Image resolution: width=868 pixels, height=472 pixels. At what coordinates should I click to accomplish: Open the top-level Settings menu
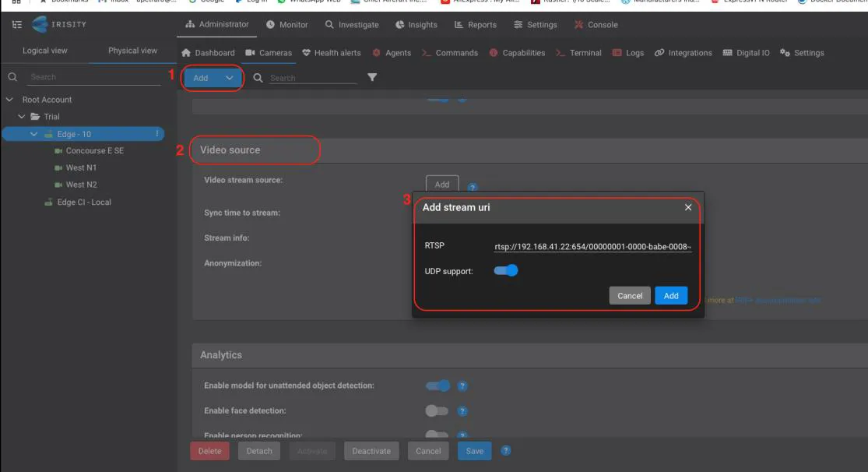click(x=536, y=24)
